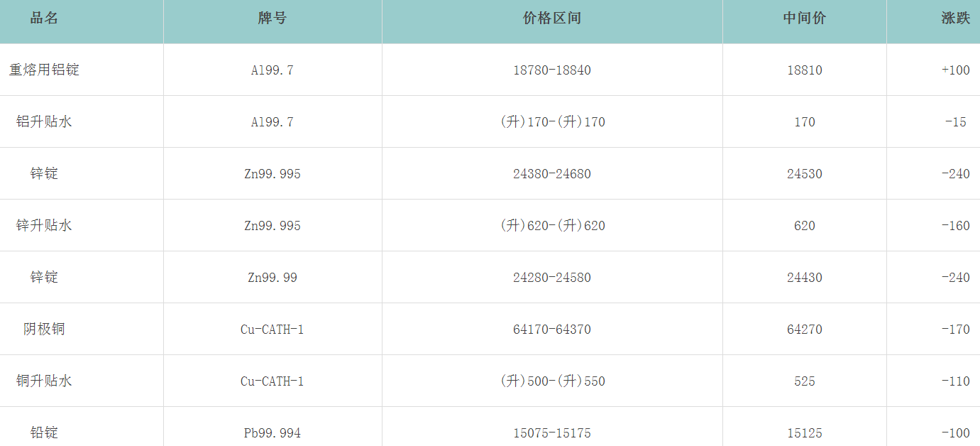Screen dimensions: 980x446
Task: Click the 锌升贴水 product name
Action: point(44,225)
